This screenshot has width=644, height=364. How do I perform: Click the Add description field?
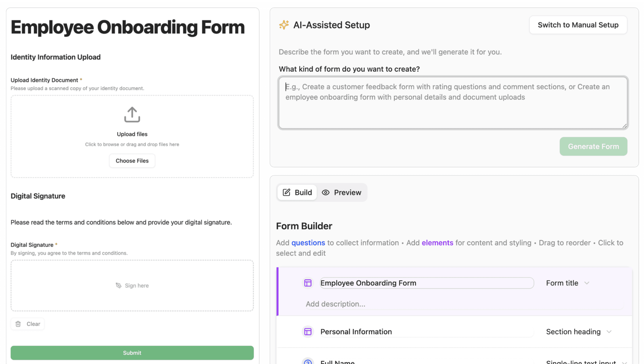point(335,304)
